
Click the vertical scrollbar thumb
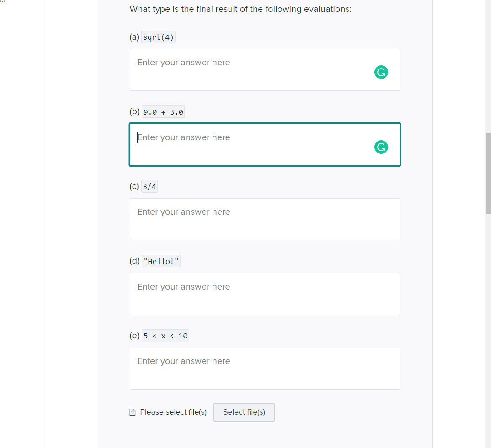coord(488,174)
